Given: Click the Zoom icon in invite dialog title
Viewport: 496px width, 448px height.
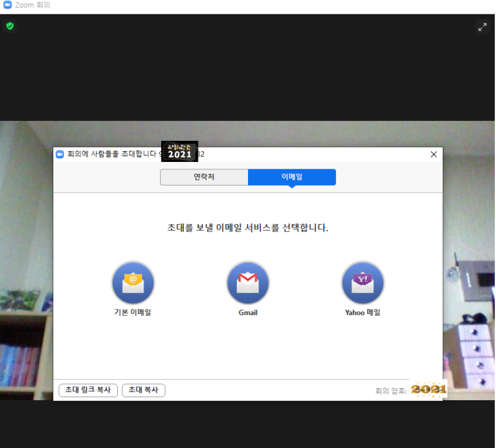Looking at the screenshot, I should (x=60, y=154).
